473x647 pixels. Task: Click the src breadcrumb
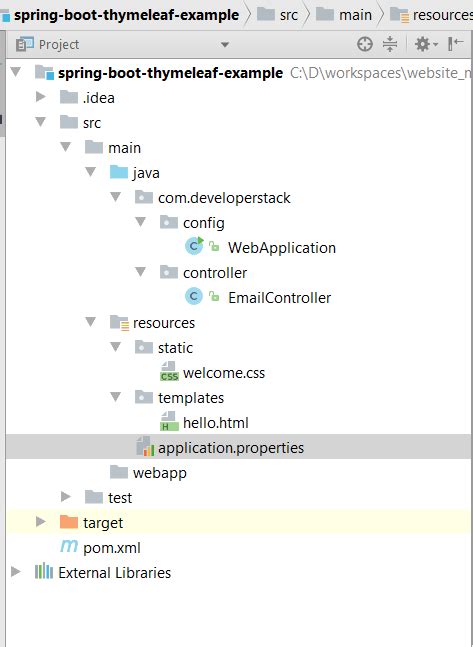(x=289, y=15)
